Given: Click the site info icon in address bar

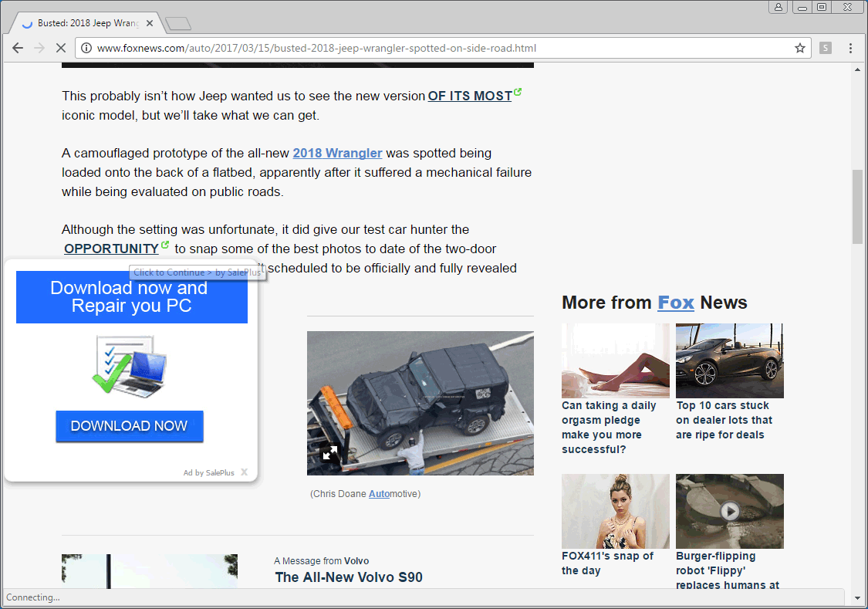Looking at the screenshot, I should pos(86,48).
